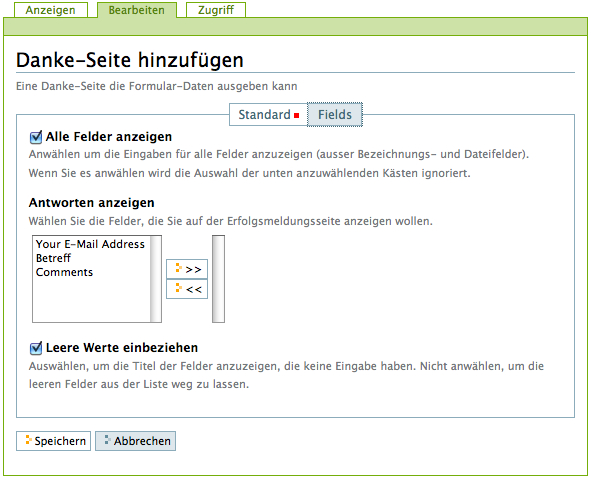The height and width of the screenshot is (480, 591).
Task: Click the arrow icon on Abbrechen button
Action: [x=107, y=440]
